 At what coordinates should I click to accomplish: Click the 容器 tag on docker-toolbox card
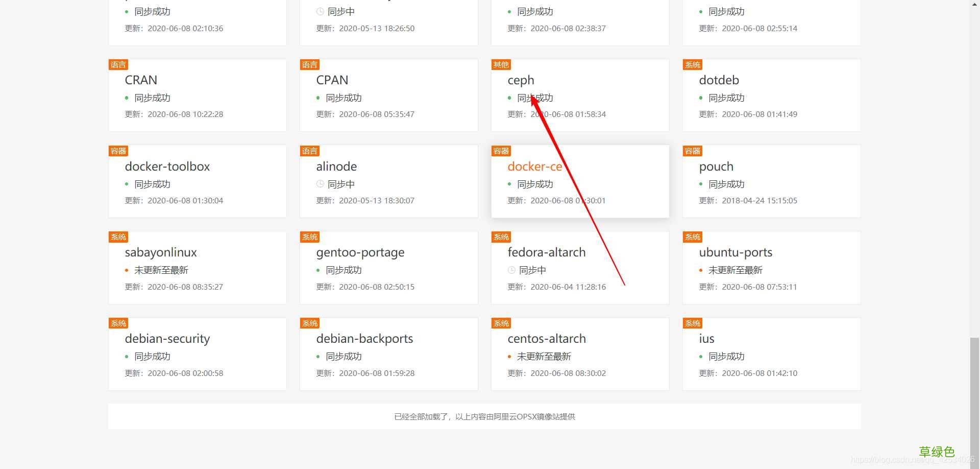118,151
